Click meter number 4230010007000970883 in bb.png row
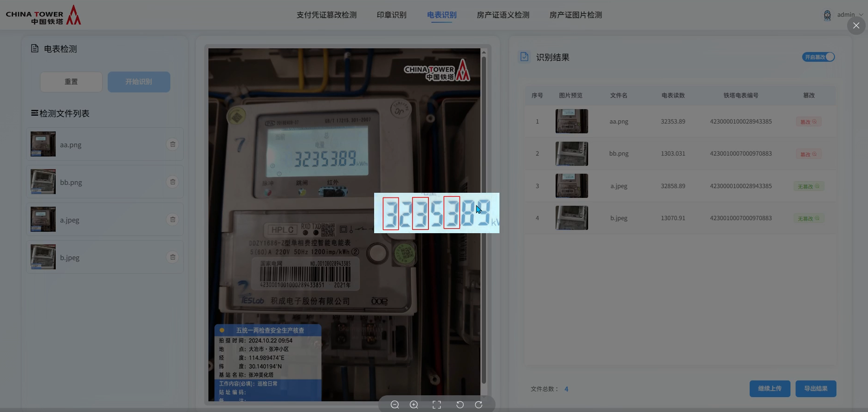Image resolution: width=868 pixels, height=412 pixels. [x=741, y=154]
